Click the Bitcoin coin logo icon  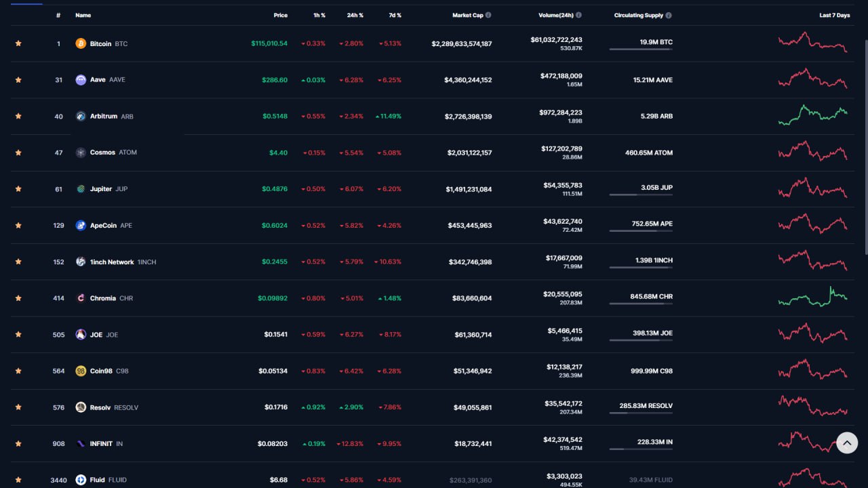pyautogui.click(x=81, y=43)
